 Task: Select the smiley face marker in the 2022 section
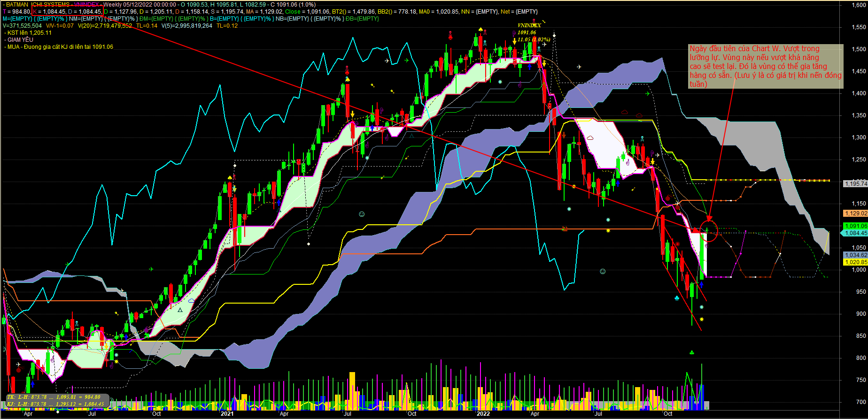pyautogui.click(x=603, y=271)
